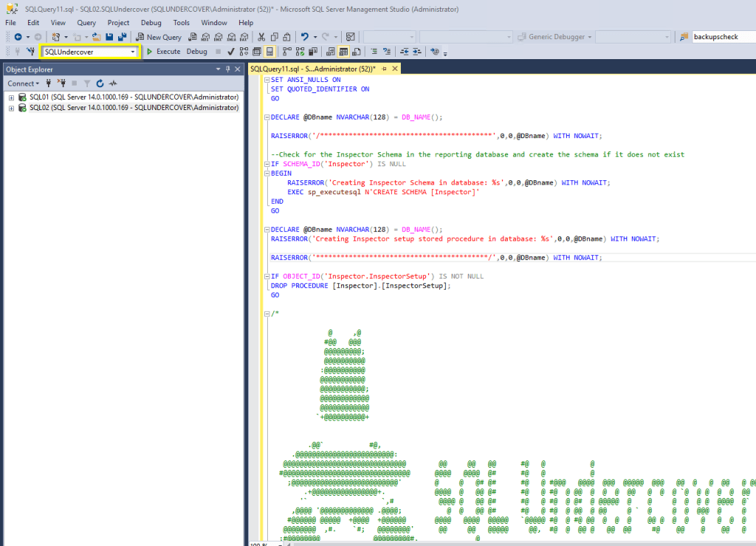Save the current query file
The height and width of the screenshot is (546, 756).
(x=109, y=36)
